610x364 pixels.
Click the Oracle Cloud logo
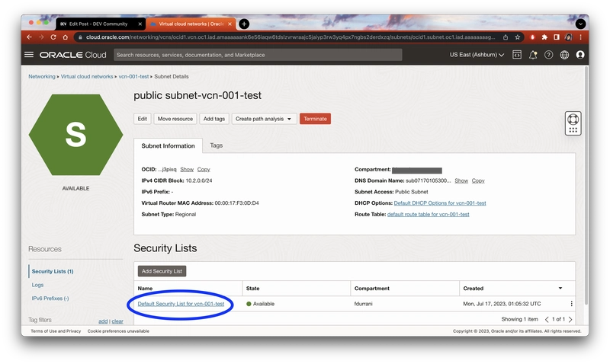tap(72, 55)
